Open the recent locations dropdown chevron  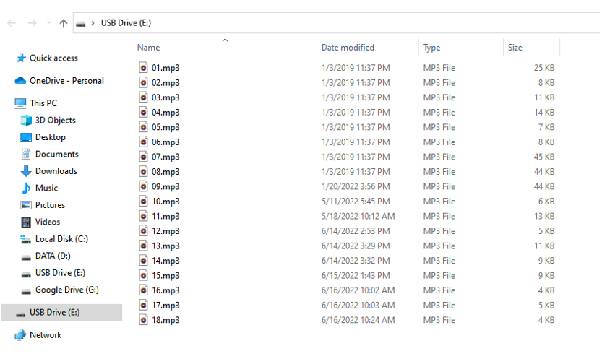point(48,23)
